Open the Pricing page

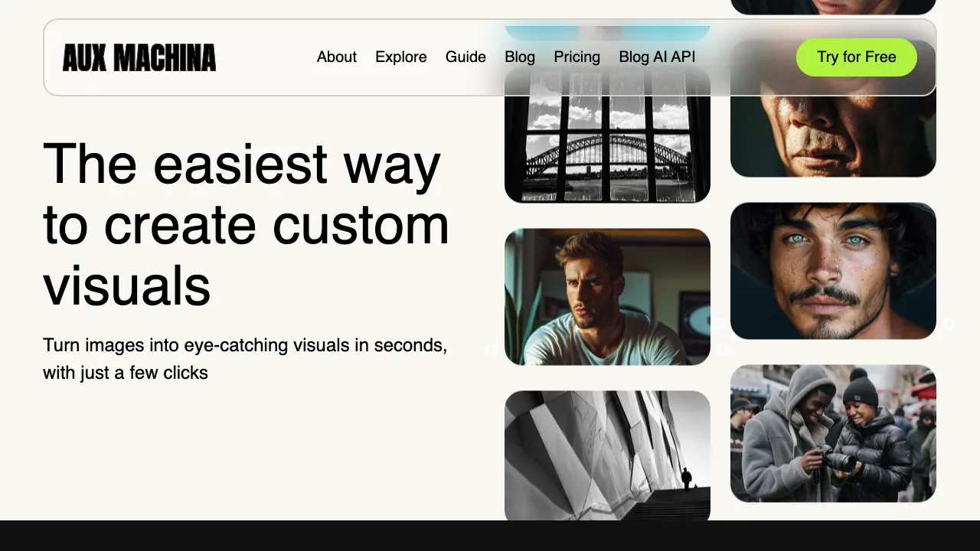[x=577, y=57]
